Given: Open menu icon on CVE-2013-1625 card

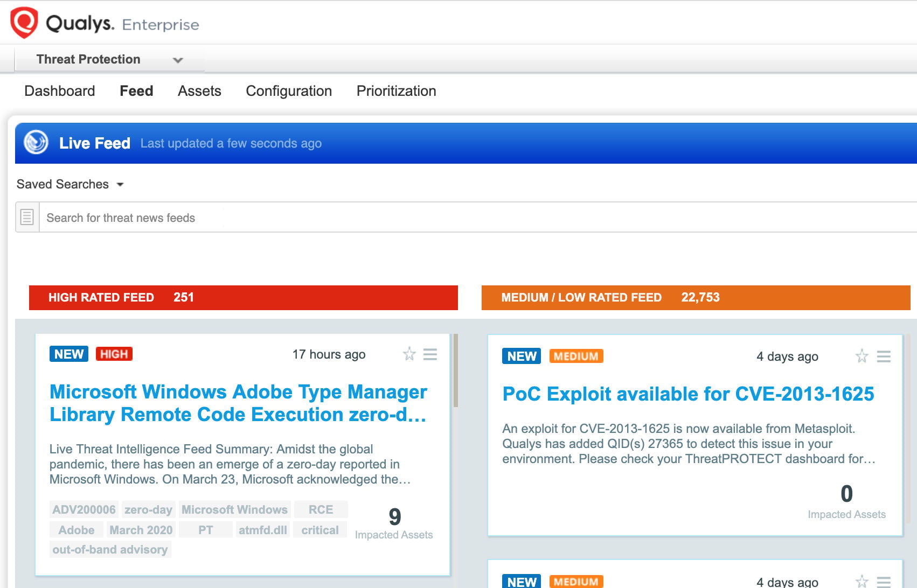Looking at the screenshot, I should (x=884, y=356).
